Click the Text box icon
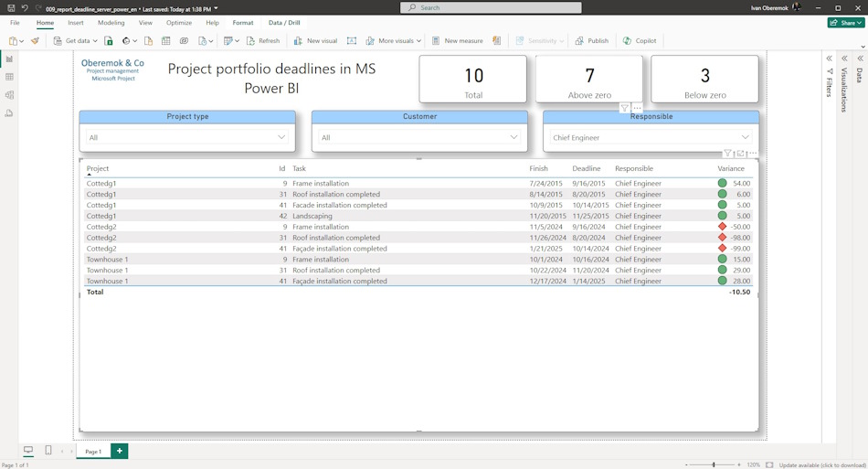The height and width of the screenshot is (469, 868). click(x=352, y=41)
